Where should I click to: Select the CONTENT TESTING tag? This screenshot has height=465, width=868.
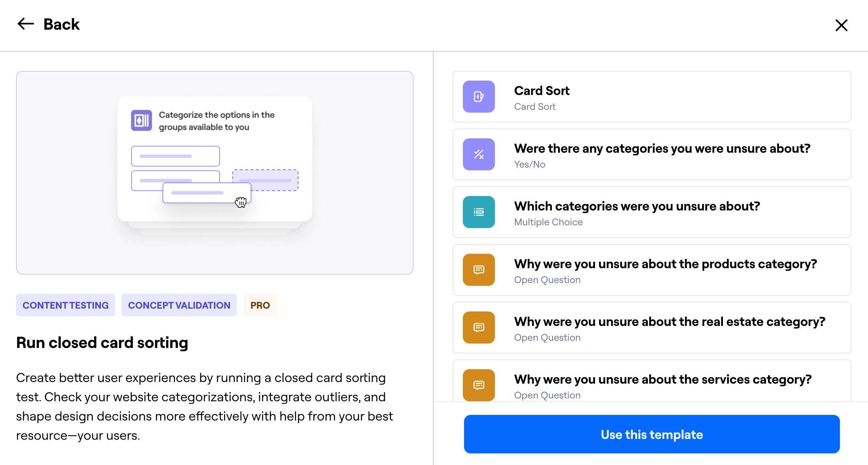(x=65, y=305)
